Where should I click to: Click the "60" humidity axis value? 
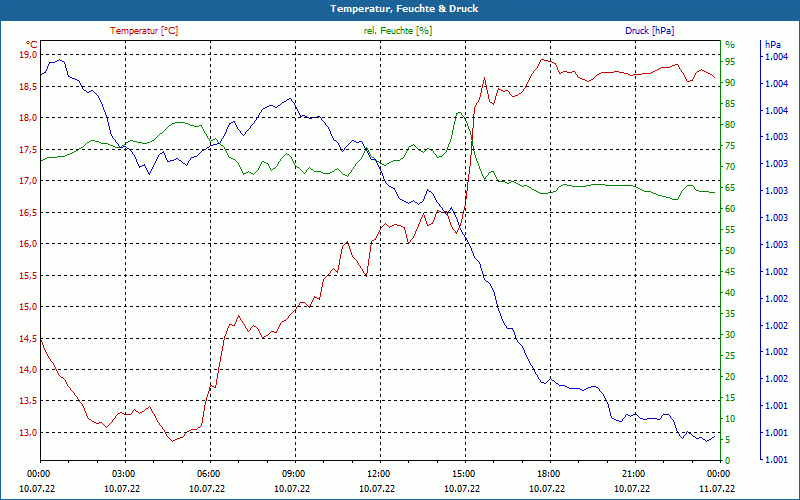[x=730, y=209]
